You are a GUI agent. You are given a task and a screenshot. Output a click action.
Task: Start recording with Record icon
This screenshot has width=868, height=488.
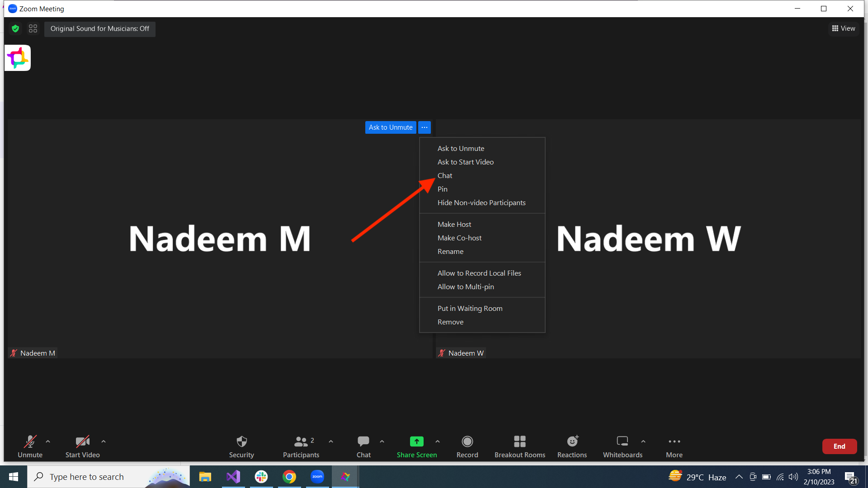pos(467,441)
